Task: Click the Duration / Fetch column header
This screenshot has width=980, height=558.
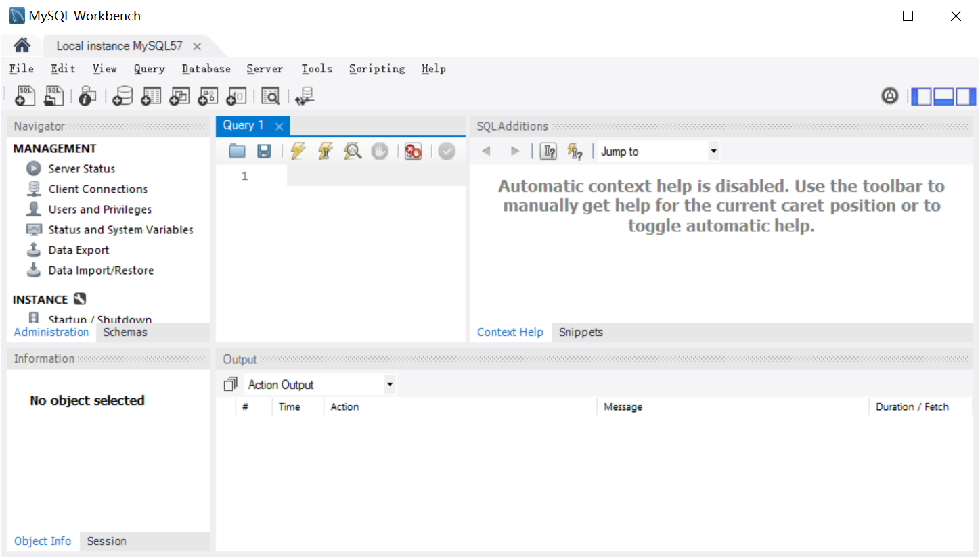Action: pos(920,406)
